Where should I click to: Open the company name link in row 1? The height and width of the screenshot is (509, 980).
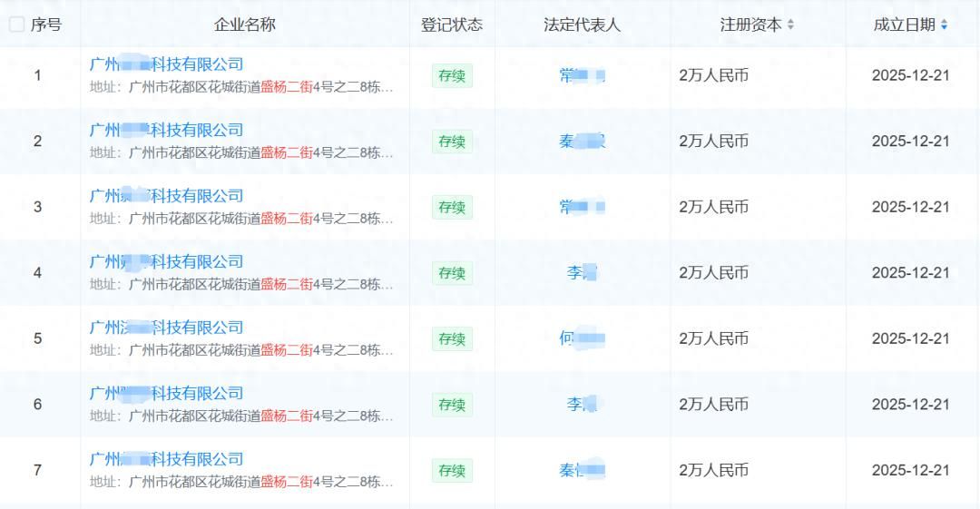click(x=167, y=64)
